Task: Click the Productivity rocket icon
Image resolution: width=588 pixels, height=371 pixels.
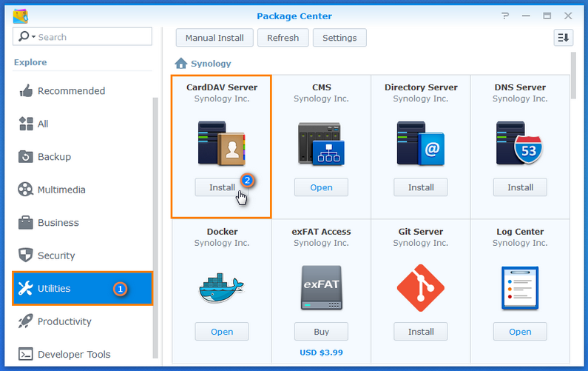Action: (x=25, y=321)
